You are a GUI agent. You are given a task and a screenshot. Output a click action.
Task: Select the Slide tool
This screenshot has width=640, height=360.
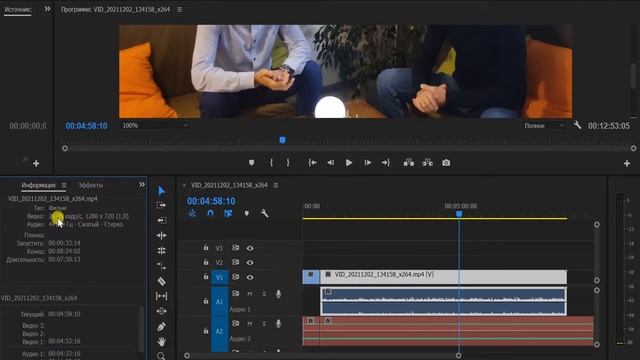(162, 311)
